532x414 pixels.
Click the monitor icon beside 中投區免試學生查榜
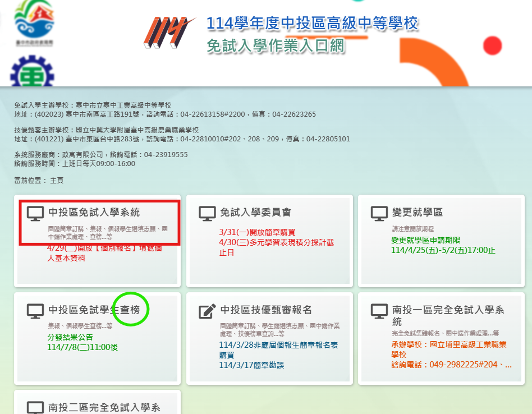point(35,311)
